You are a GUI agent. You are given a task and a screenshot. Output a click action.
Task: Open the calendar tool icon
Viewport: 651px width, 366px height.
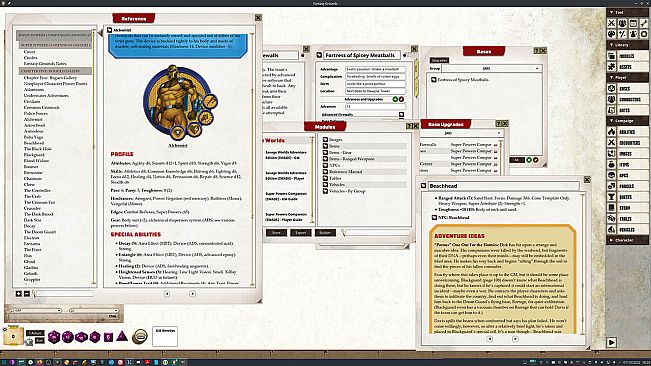(633, 23)
